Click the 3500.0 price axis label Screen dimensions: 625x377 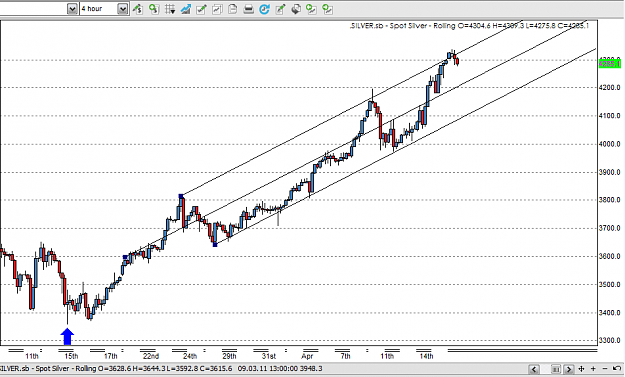(609, 285)
